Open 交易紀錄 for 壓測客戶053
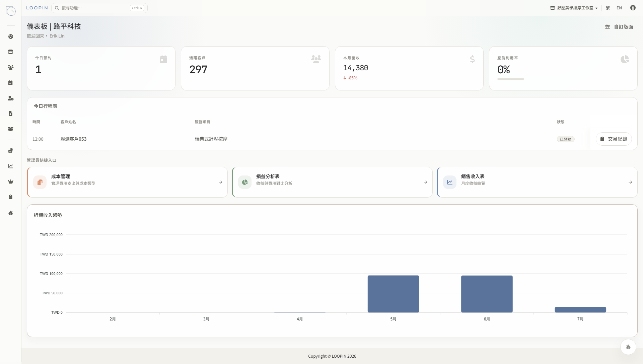Screen dimensions: 643x364 pyautogui.click(x=614, y=139)
